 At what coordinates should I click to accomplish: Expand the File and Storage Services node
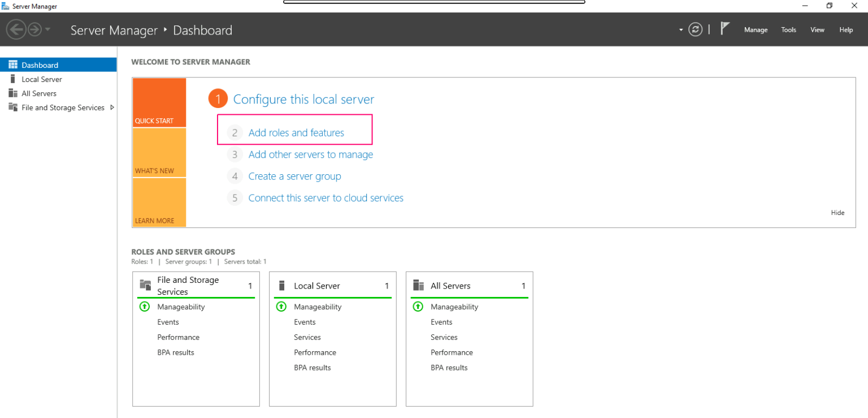click(112, 107)
